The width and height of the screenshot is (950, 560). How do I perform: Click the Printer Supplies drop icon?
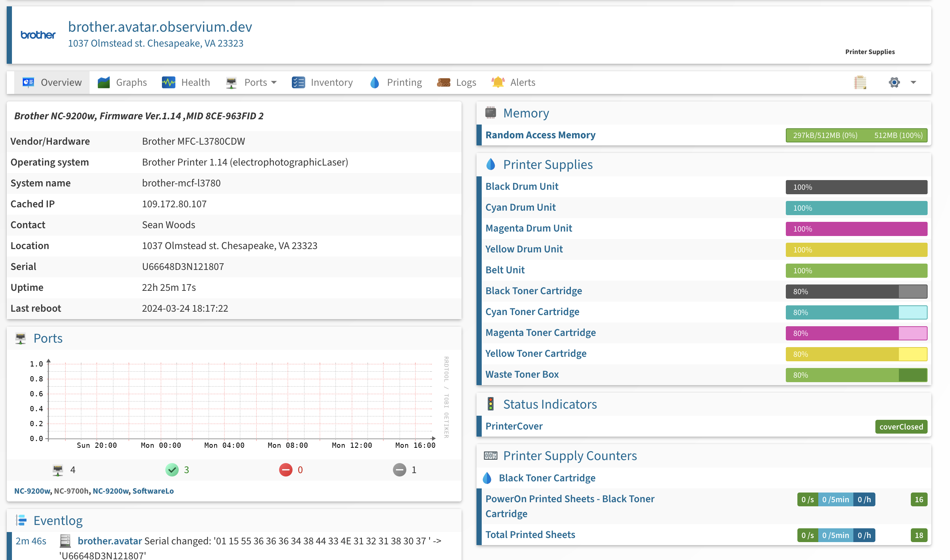[490, 164]
